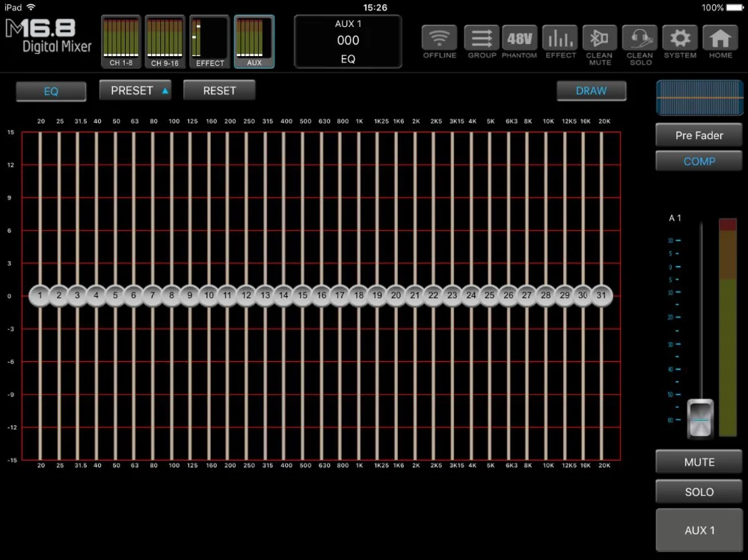748x560 pixels.
Task: Open the EFFECT meter bank
Action: (209, 42)
